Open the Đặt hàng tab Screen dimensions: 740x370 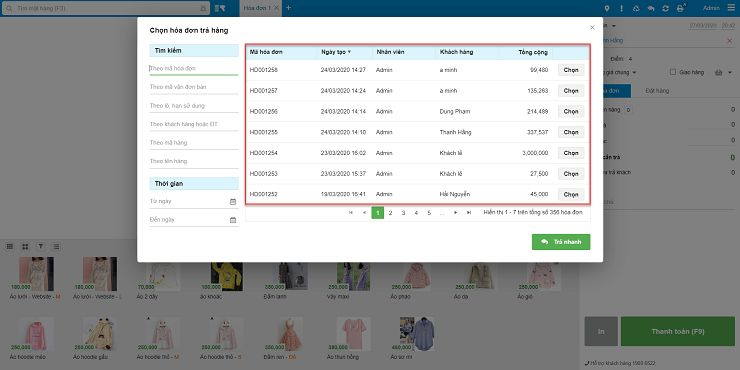tap(657, 91)
